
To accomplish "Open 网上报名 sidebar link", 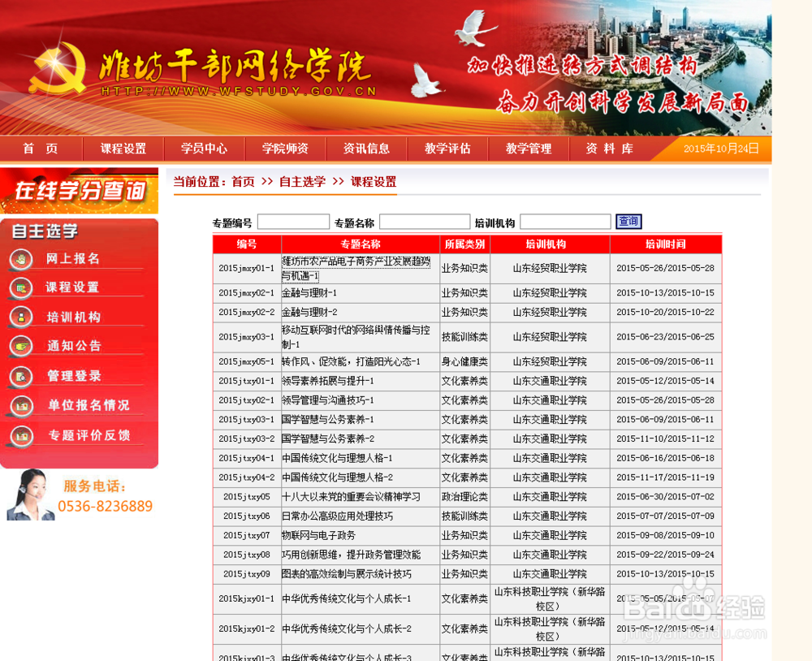I will pyautogui.click(x=73, y=258).
